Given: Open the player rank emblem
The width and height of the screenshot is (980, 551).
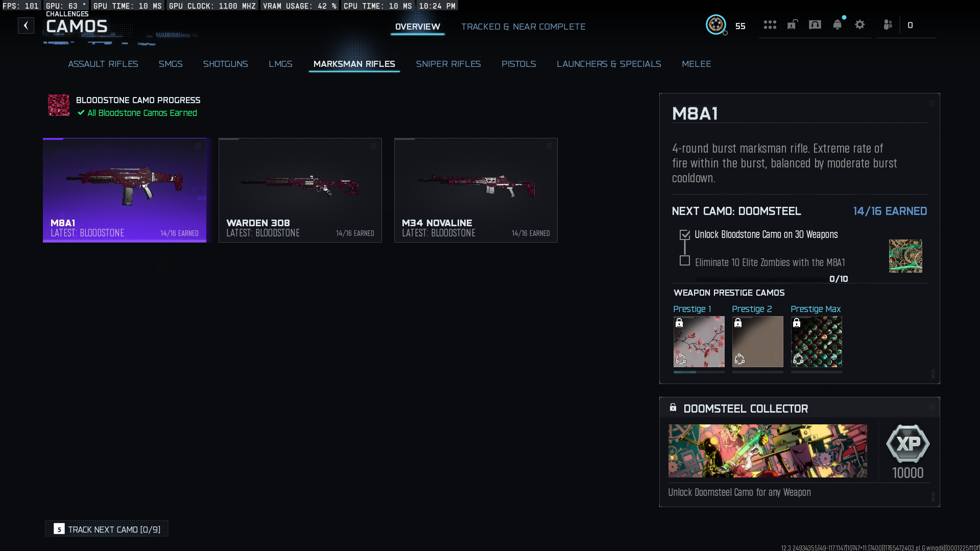Looking at the screenshot, I should tap(715, 25).
